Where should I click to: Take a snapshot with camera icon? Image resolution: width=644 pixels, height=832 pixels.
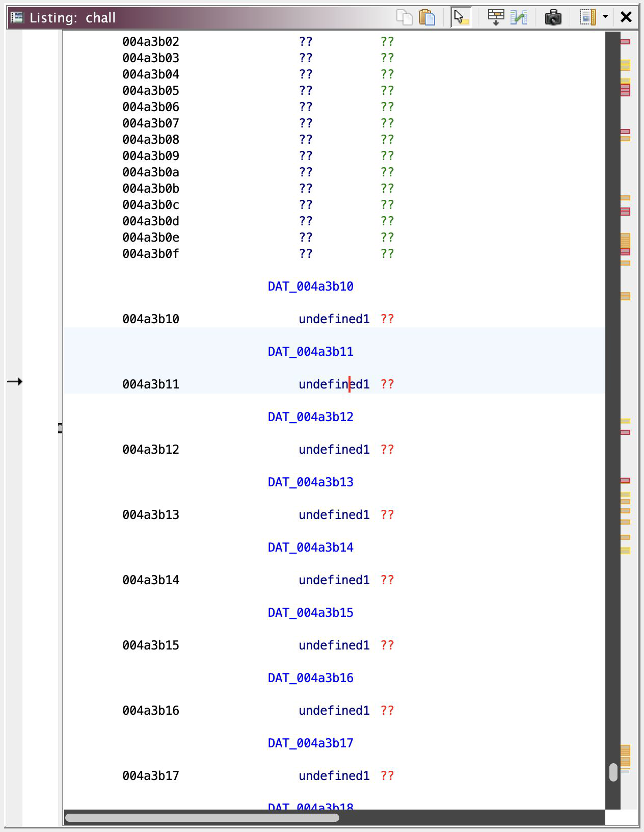(x=553, y=17)
